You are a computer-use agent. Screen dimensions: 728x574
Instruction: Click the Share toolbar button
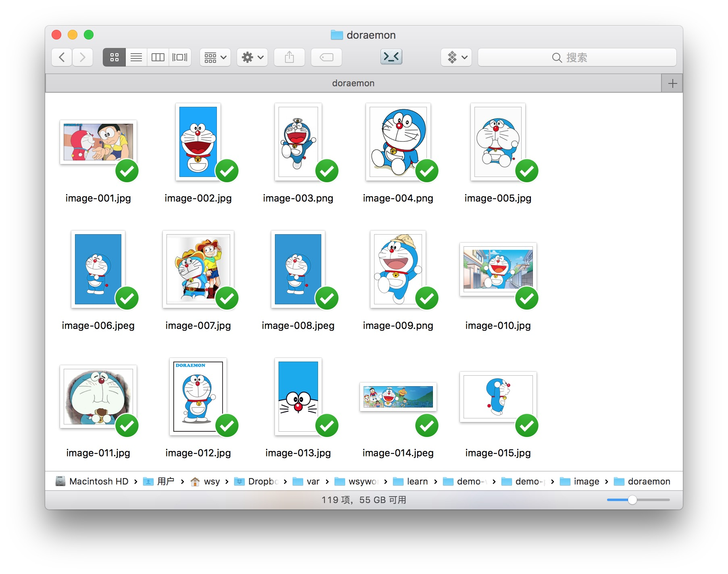tap(289, 57)
